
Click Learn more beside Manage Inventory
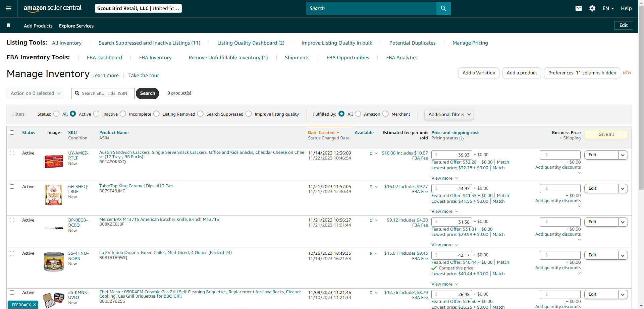click(x=105, y=75)
